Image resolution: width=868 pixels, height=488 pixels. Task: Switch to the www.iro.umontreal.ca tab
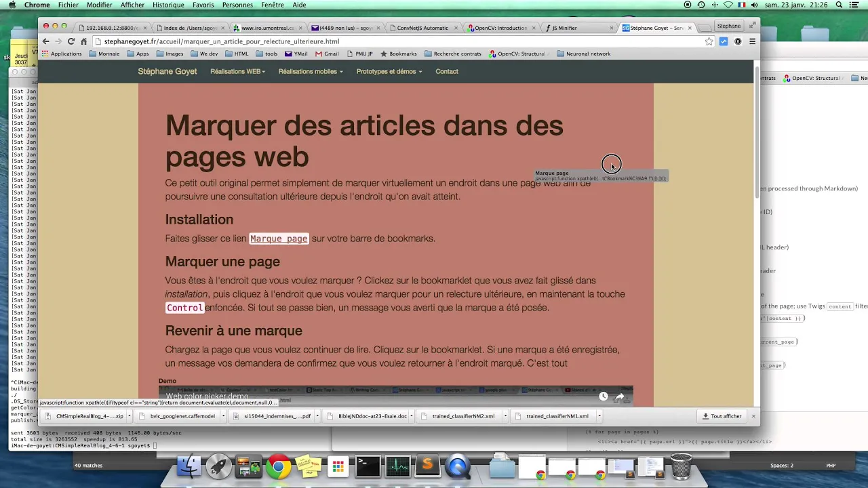pyautogui.click(x=267, y=28)
